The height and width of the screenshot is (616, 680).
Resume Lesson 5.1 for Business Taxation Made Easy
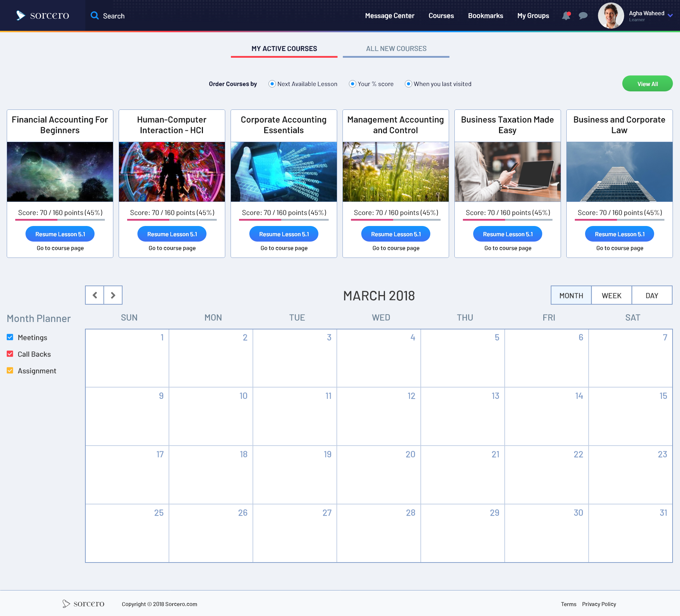tap(508, 234)
